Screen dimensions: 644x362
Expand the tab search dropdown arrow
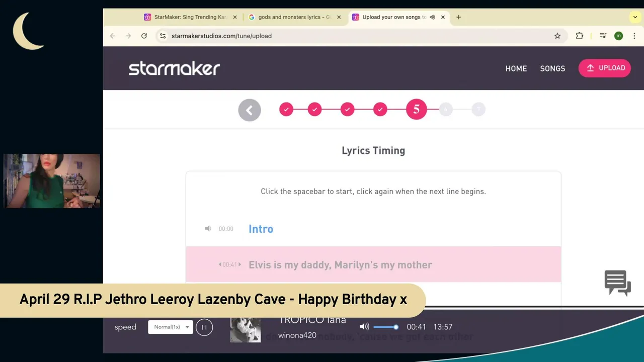click(x=635, y=17)
